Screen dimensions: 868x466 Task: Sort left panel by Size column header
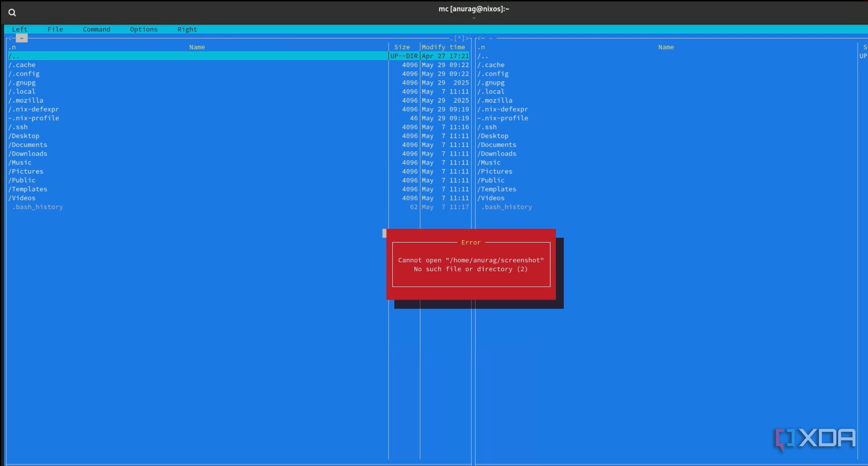coord(402,47)
